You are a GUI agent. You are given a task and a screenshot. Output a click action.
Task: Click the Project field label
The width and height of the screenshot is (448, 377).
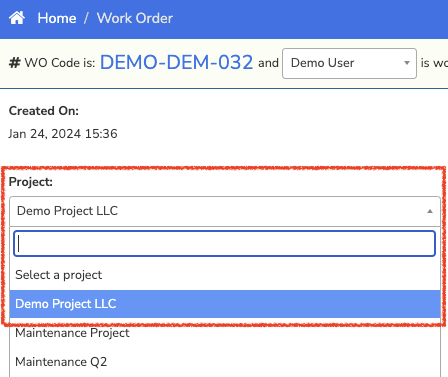click(x=31, y=182)
